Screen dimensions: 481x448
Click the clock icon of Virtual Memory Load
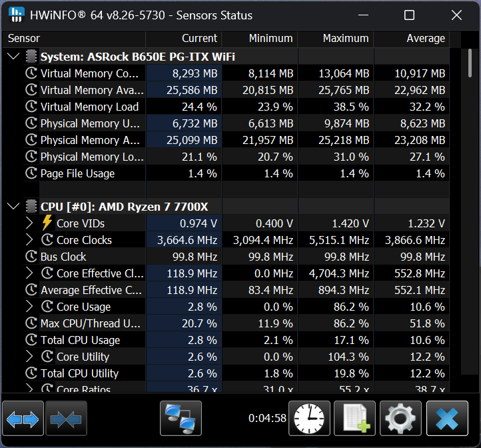click(x=31, y=107)
